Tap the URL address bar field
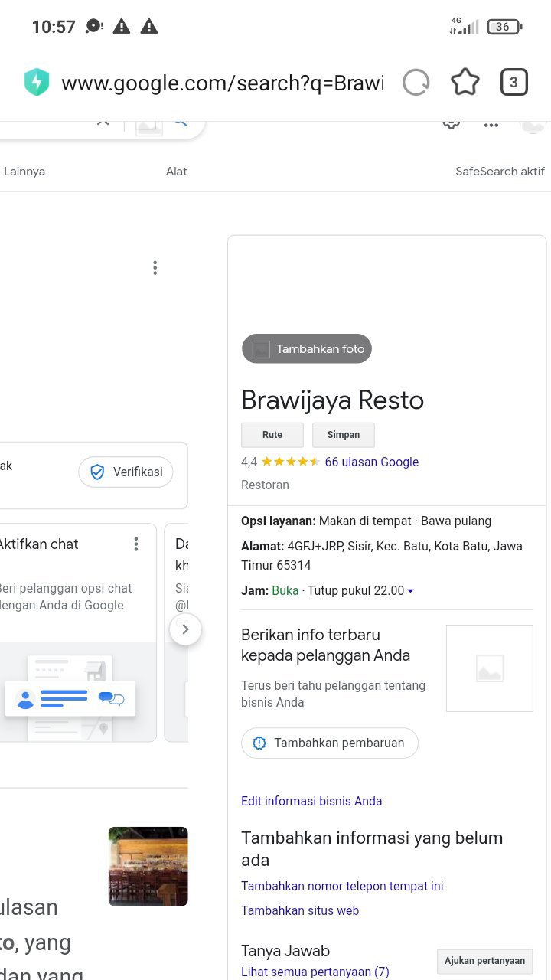Screen dimensions: 551x980 click(x=222, y=83)
